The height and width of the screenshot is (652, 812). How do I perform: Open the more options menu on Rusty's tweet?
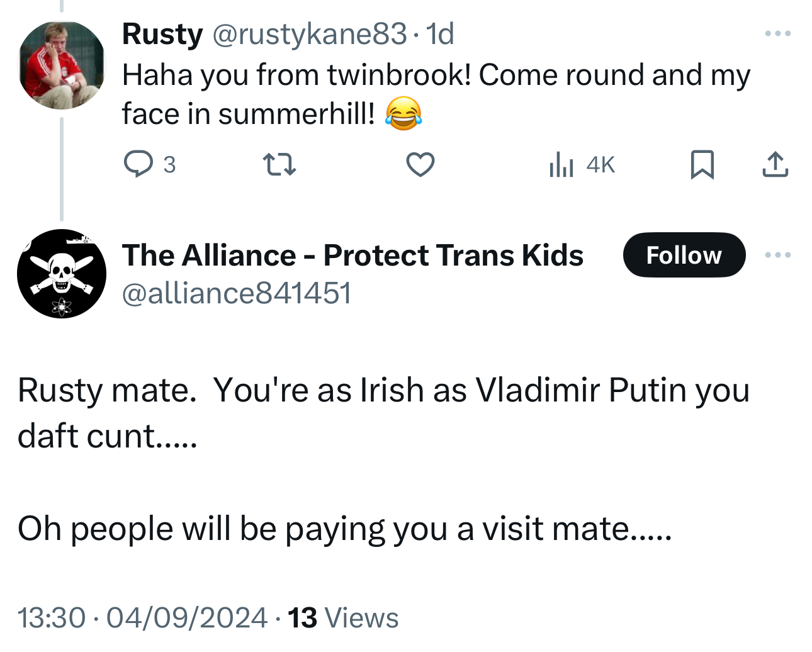(x=777, y=33)
